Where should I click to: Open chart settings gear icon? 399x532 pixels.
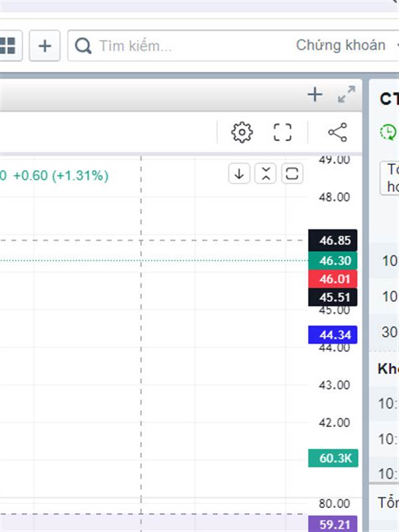[x=242, y=132]
